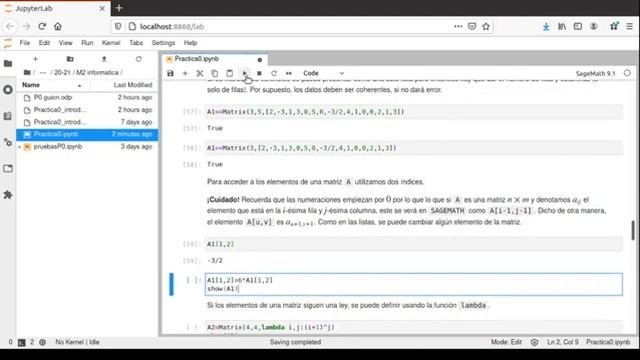This screenshot has width=640, height=360.
Task: Open the Commands palette sidebar icon
Action: point(8,116)
